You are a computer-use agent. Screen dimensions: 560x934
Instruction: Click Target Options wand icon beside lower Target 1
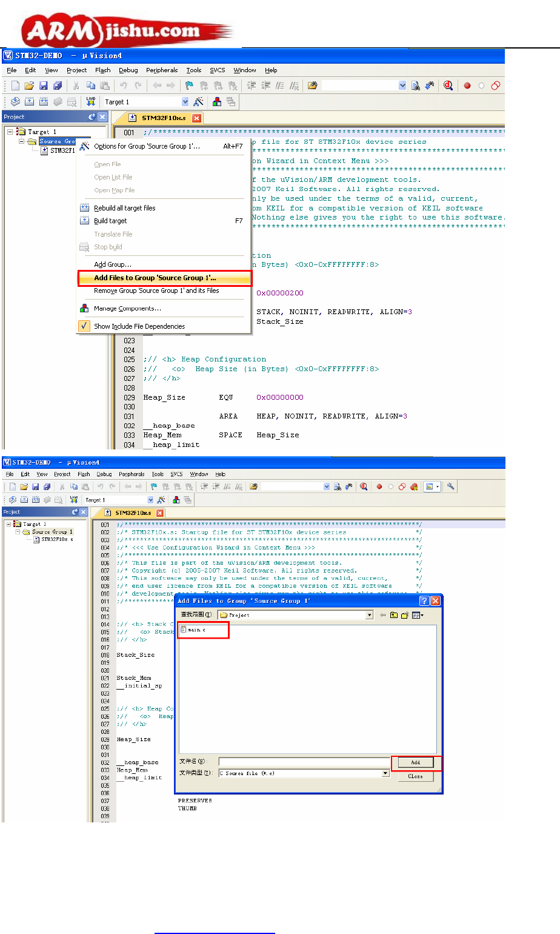click(x=161, y=500)
